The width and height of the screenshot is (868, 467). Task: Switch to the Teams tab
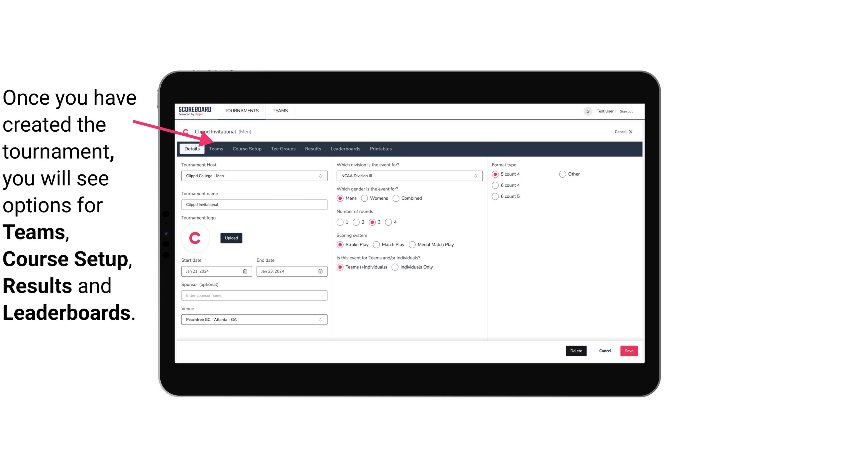click(x=215, y=148)
